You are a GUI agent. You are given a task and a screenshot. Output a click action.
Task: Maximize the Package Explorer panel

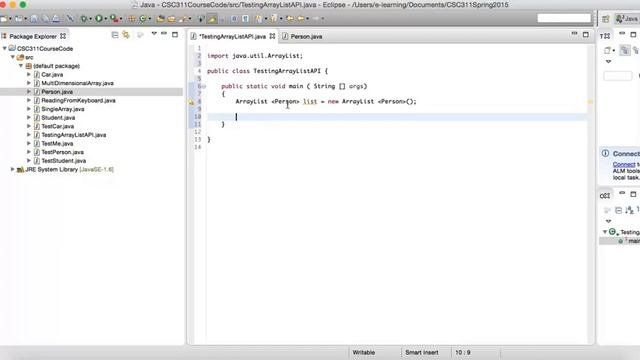click(175, 34)
